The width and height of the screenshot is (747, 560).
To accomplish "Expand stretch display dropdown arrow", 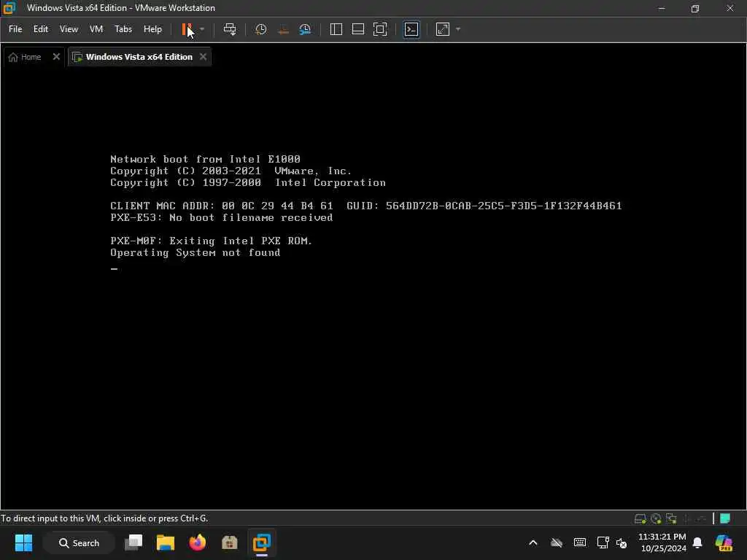I will (458, 29).
